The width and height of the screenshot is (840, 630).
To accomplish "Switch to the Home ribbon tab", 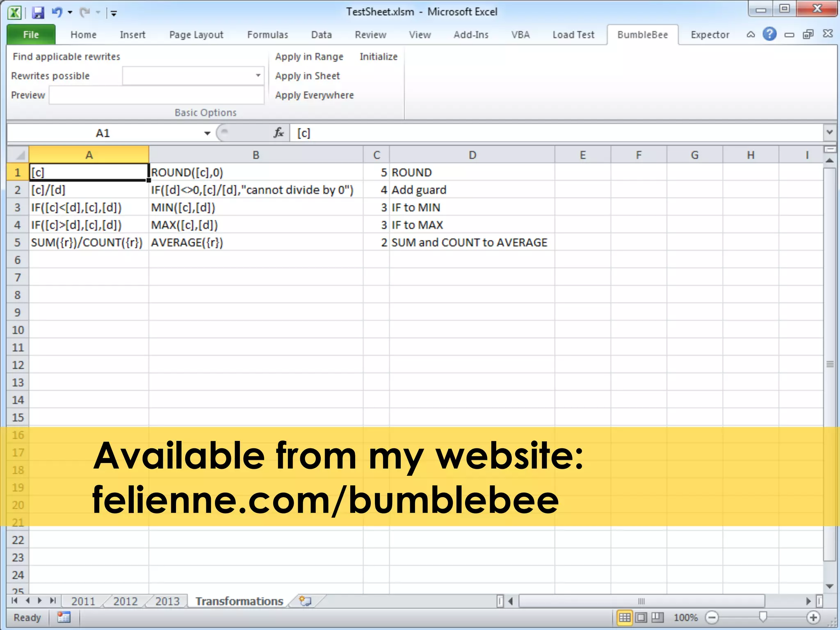I will 83,34.
